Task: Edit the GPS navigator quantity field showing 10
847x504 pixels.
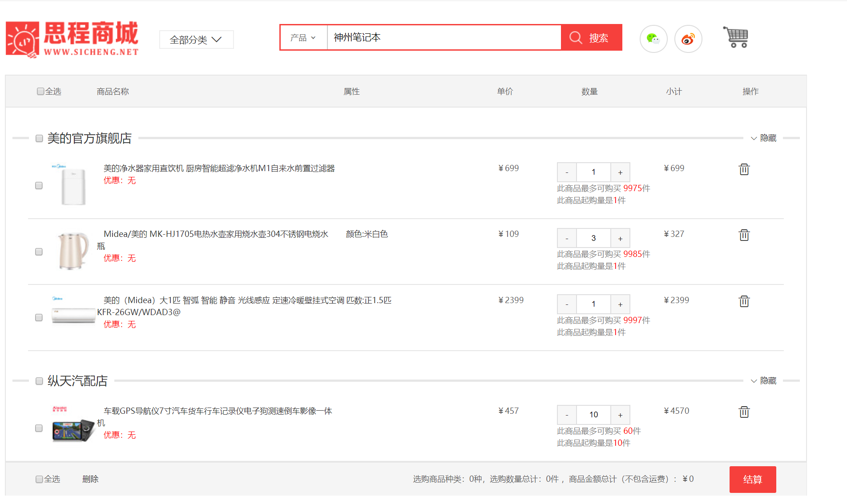Action: pos(593,415)
